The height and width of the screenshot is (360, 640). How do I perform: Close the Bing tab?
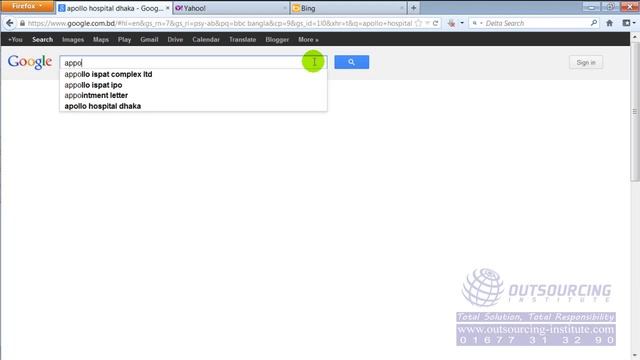coord(402,8)
